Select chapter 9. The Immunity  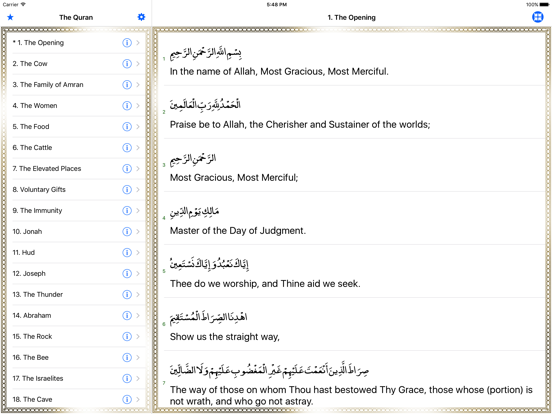(76, 211)
